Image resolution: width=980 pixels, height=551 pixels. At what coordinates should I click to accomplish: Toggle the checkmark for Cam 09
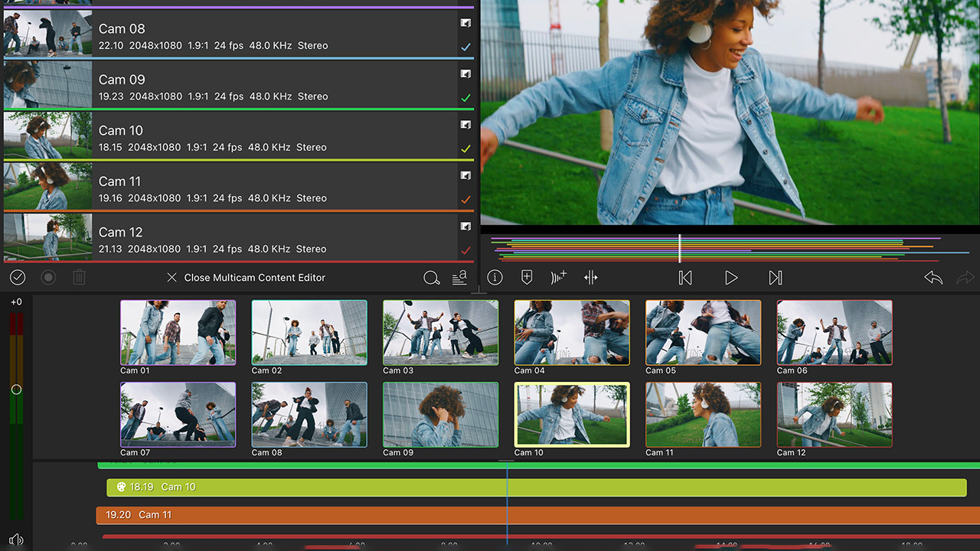(x=465, y=98)
